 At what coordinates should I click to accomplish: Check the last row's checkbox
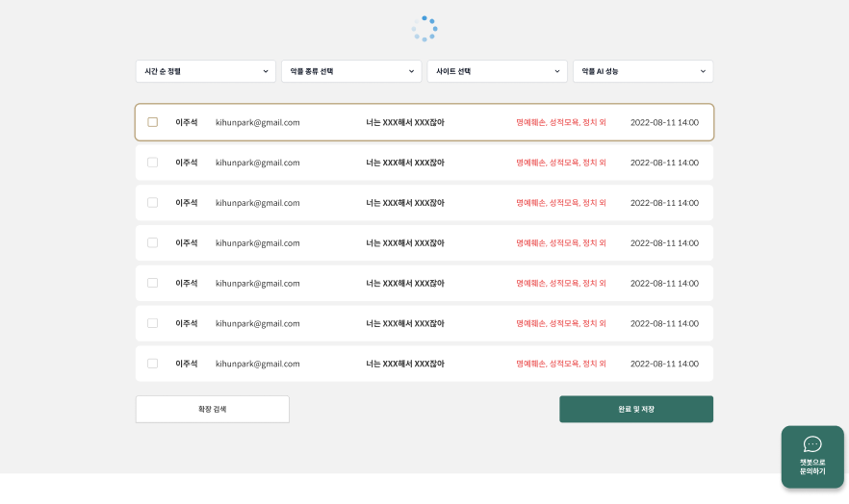coord(153,364)
